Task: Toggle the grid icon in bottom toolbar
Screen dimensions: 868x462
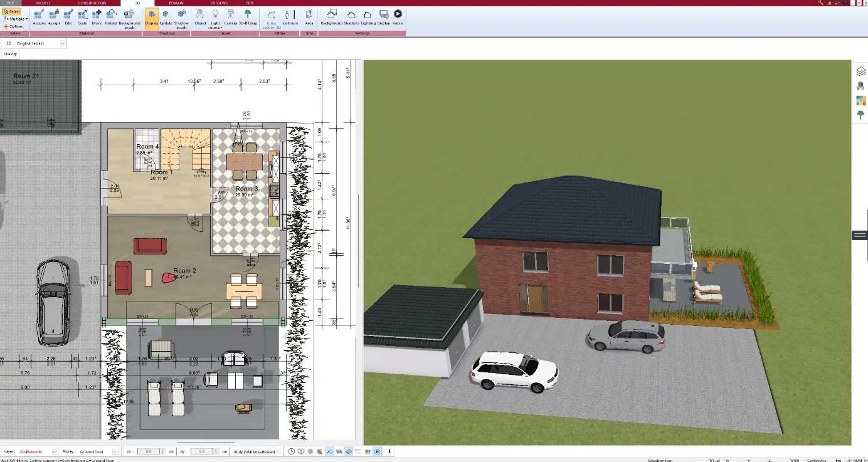Action: (368, 451)
